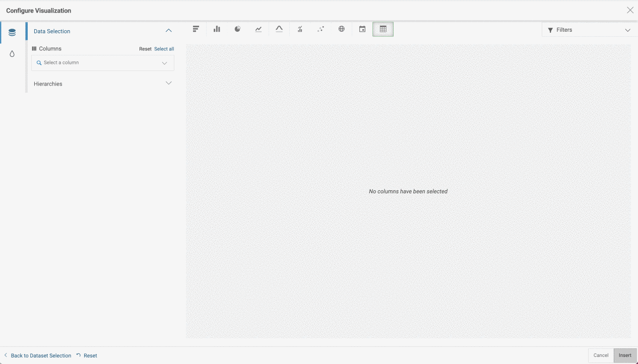Select the area curve chart visualization

coord(279,29)
